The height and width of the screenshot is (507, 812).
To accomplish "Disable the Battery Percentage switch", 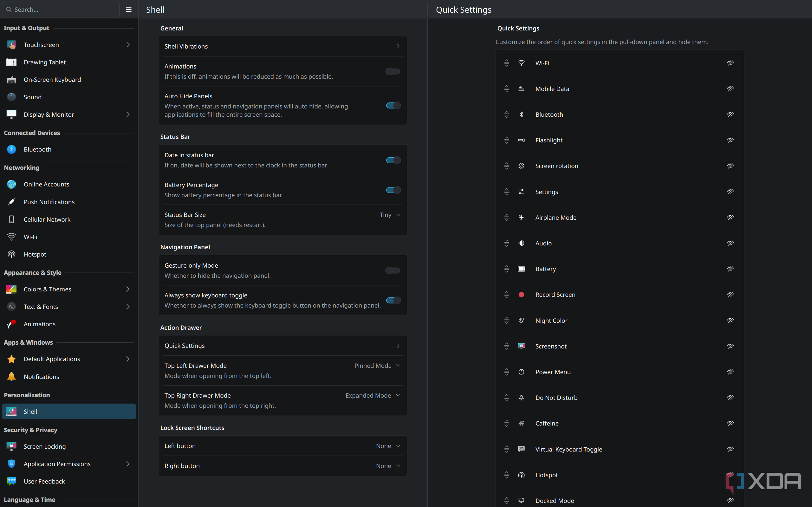I will click(393, 190).
